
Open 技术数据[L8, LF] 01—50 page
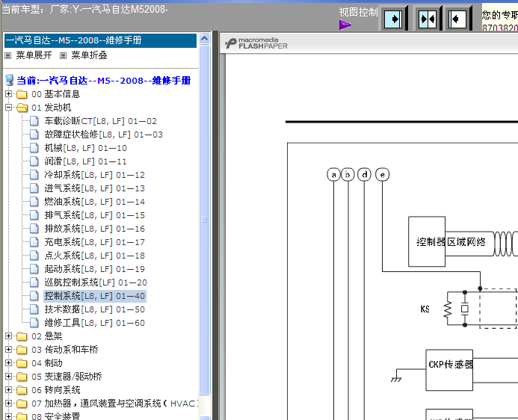94,309
